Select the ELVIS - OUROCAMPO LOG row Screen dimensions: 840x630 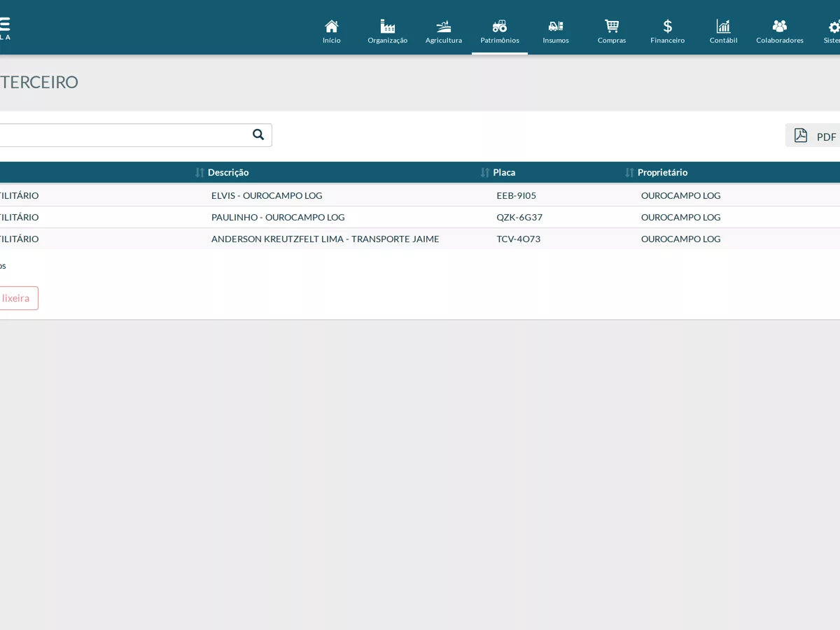(420, 195)
